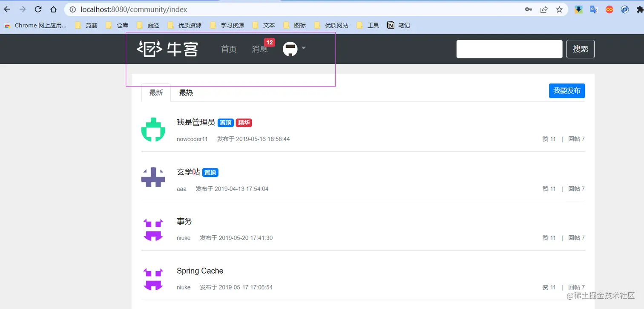Viewport: 644px width, 309px height.
Task: Click the 我要发布 publish button
Action: tap(567, 91)
